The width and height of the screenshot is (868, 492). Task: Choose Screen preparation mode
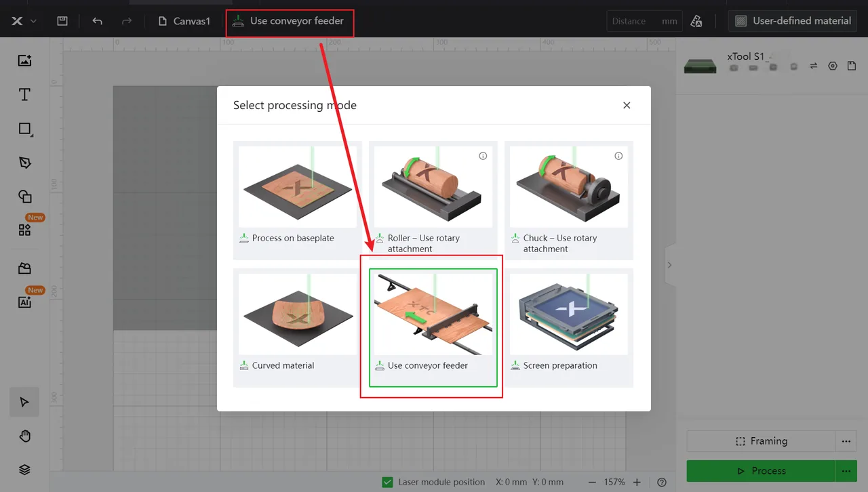(x=569, y=327)
